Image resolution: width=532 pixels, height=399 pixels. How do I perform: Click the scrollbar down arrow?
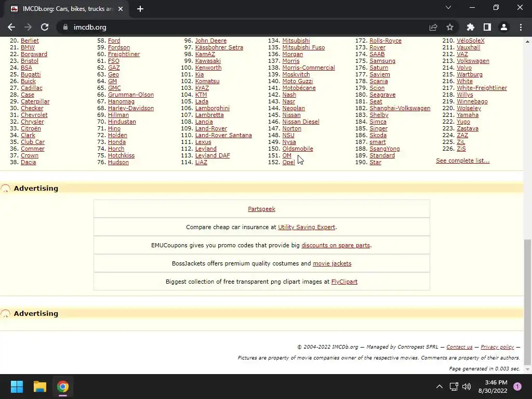527,369
